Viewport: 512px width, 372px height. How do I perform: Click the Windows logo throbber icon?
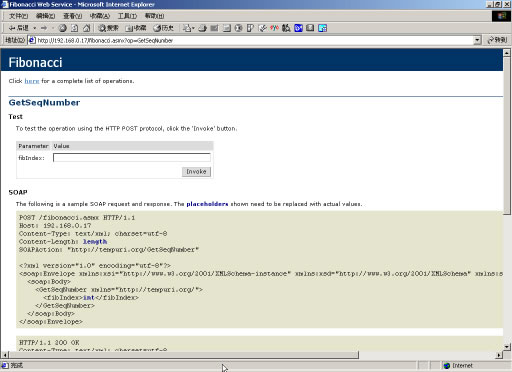[x=501, y=16]
